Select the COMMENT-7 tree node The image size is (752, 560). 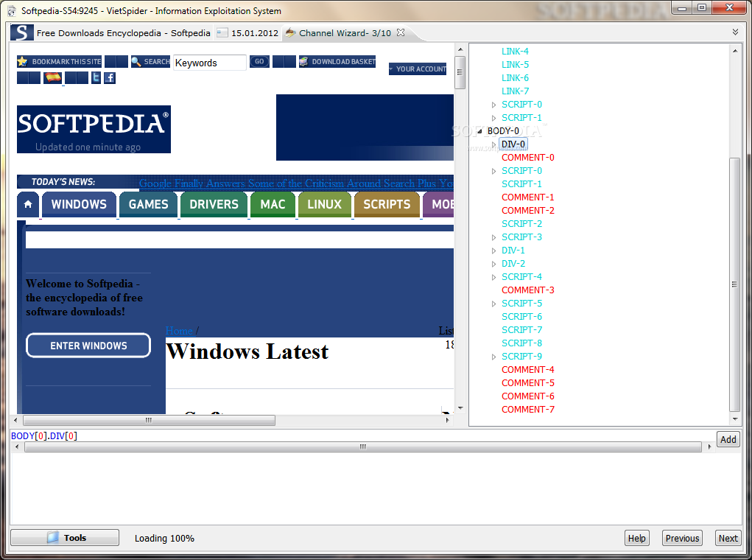528,410
